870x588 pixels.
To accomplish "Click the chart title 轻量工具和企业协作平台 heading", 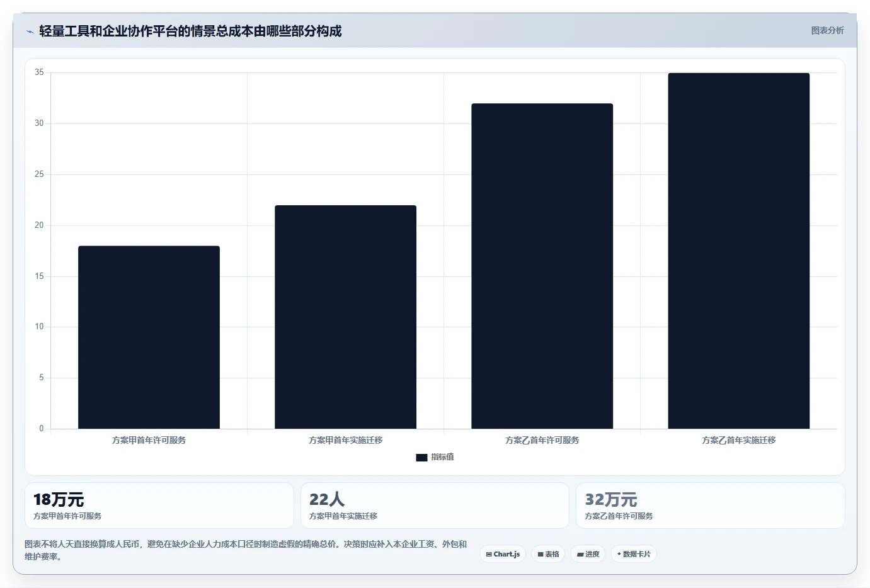I will click(190, 31).
